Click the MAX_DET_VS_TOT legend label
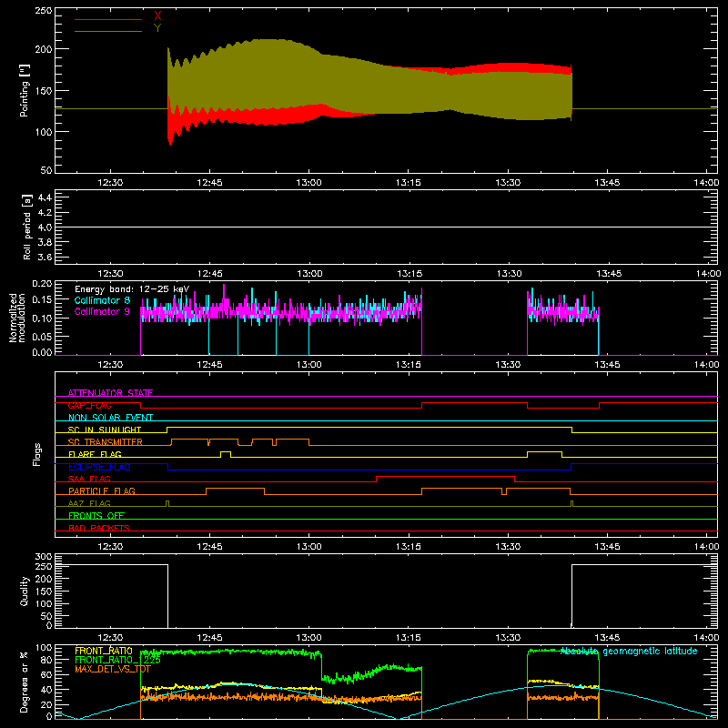This screenshot has width=728, height=728. (x=113, y=669)
